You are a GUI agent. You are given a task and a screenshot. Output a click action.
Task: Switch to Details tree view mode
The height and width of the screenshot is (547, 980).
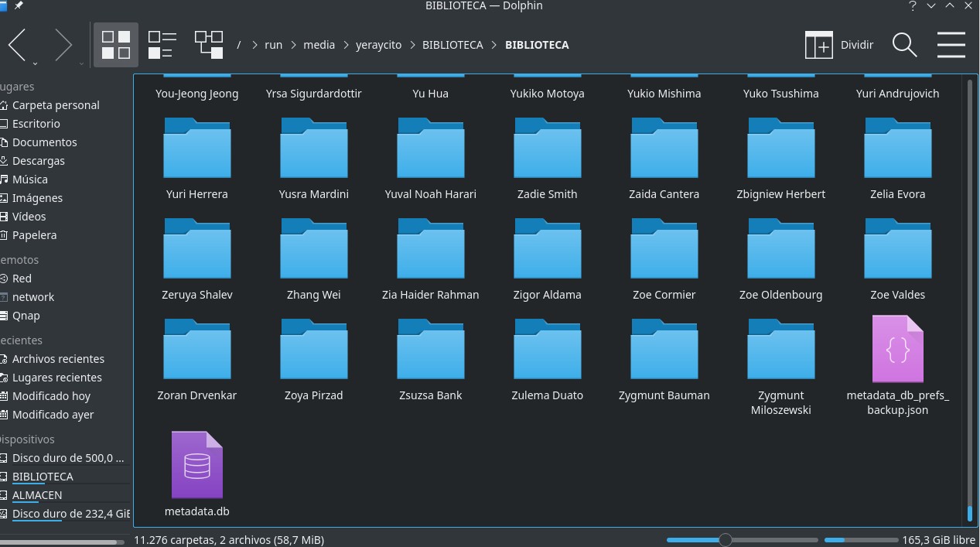point(209,45)
